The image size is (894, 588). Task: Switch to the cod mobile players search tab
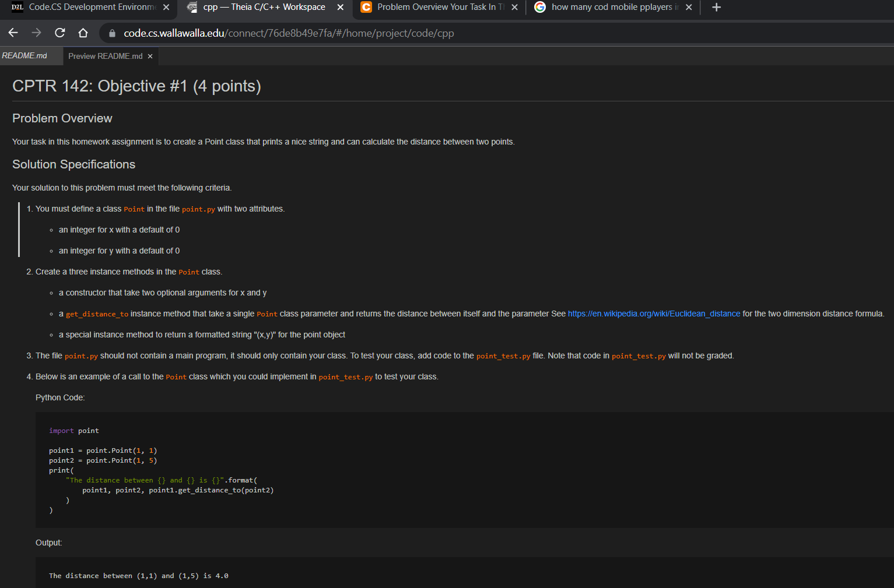pos(612,7)
